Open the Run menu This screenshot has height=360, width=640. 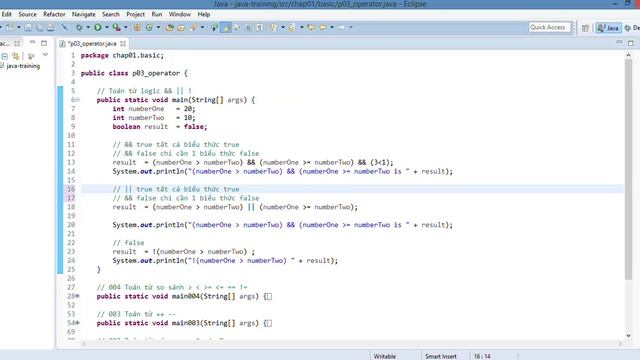(x=157, y=14)
